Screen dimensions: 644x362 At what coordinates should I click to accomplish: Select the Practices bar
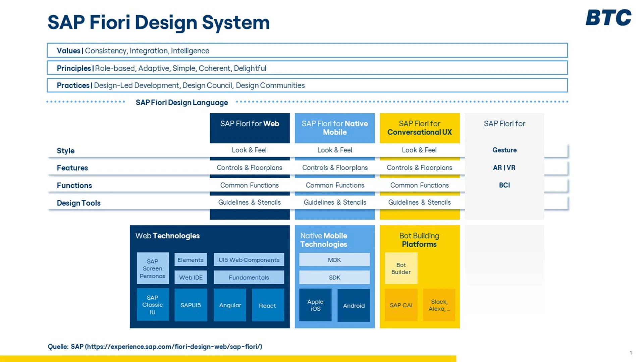(307, 85)
